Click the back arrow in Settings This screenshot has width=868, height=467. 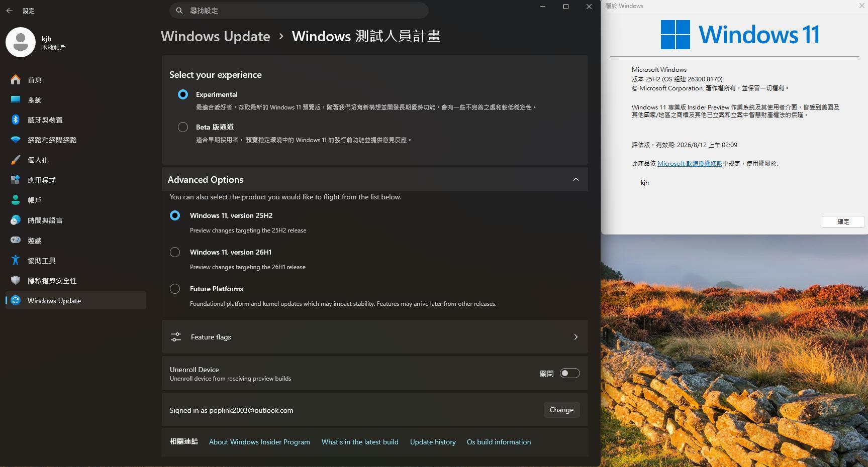10,11
